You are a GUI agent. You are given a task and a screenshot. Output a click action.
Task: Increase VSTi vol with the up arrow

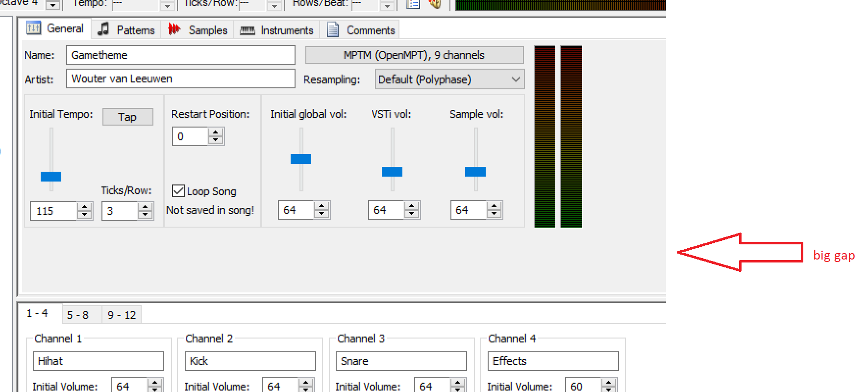(412, 206)
